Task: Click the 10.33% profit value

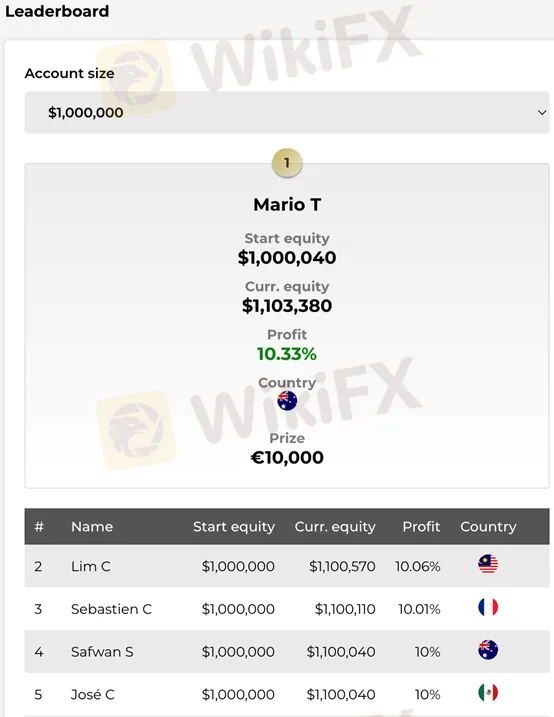Action: 287,354
